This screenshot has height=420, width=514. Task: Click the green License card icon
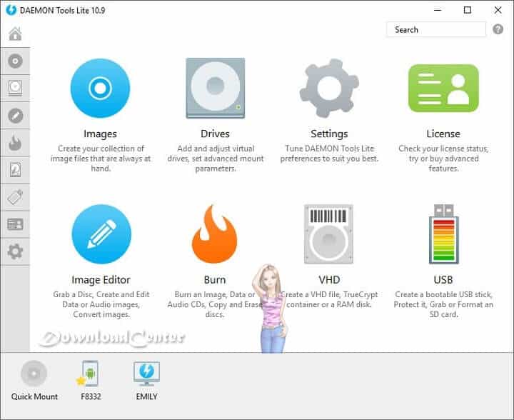coord(443,88)
